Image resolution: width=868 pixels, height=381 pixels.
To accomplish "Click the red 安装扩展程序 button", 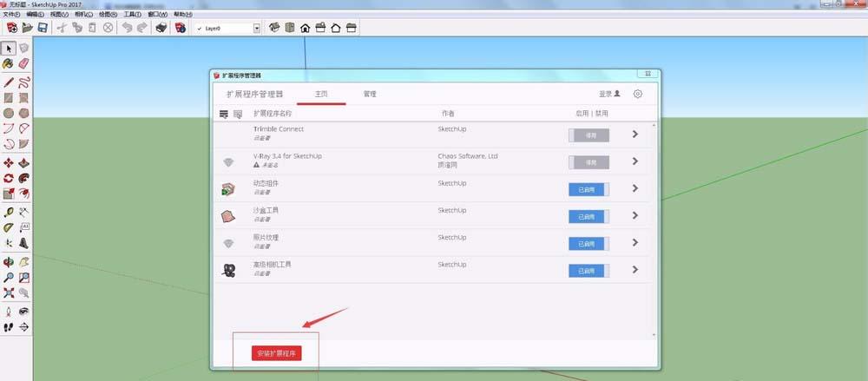I will pos(277,353).
